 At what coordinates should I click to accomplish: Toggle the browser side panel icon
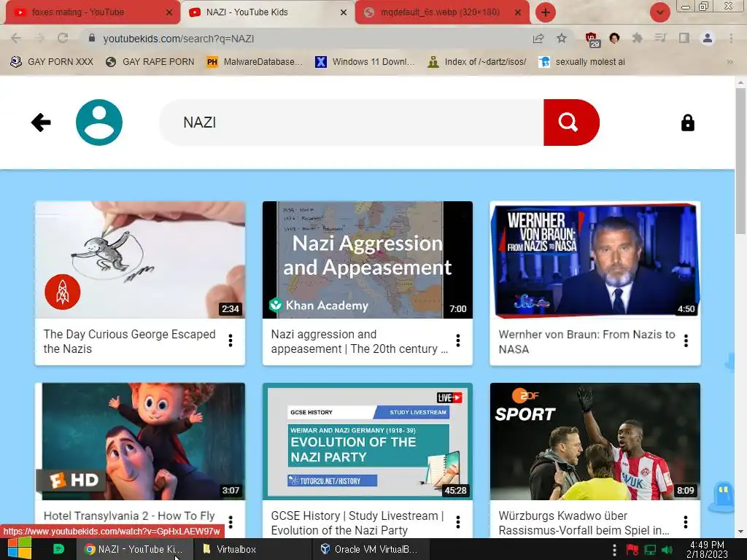(684, 38)
